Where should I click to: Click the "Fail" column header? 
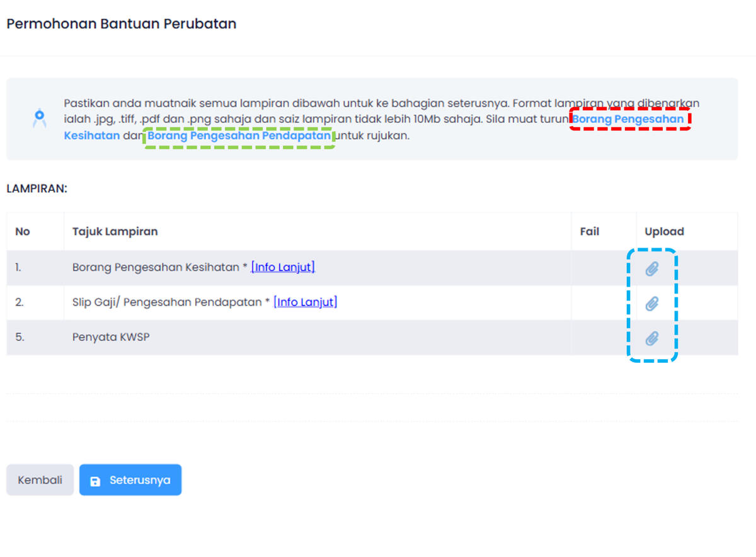tap(589, 231)
